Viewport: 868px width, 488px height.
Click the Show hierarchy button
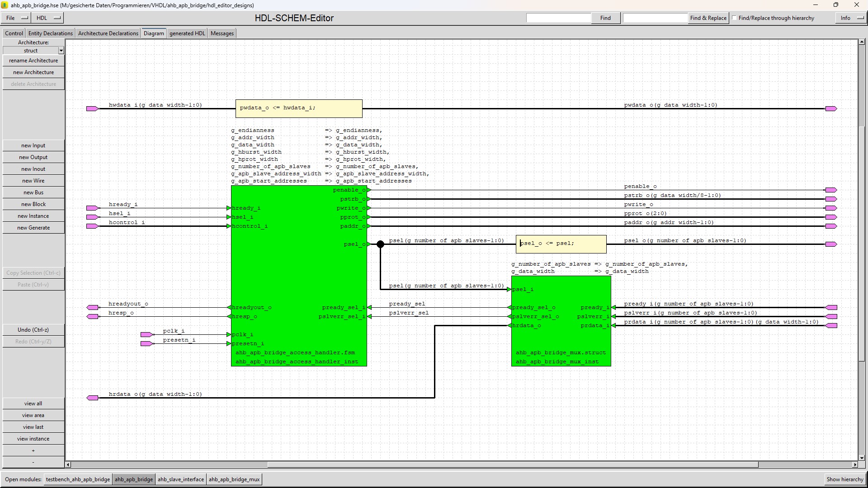(844, 479)
